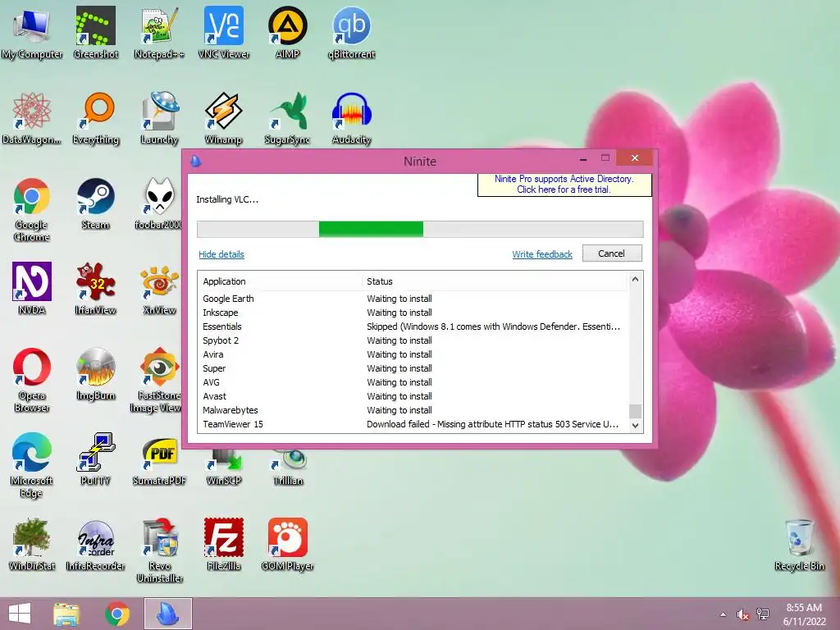Select the WinDirStat tree icon
Image resolution: width=840 pixels, height=630 pixels.
[32, 545]
